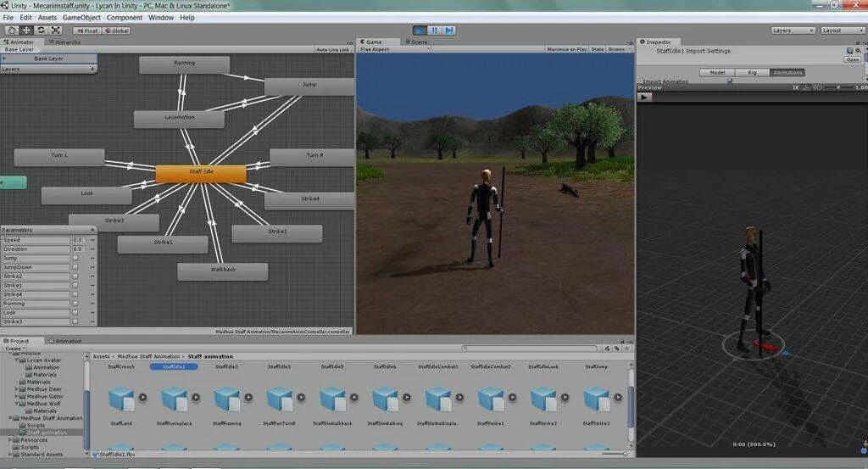
Task: Click the pivot icon in the preview header
Action: click(x=807, y=87)
